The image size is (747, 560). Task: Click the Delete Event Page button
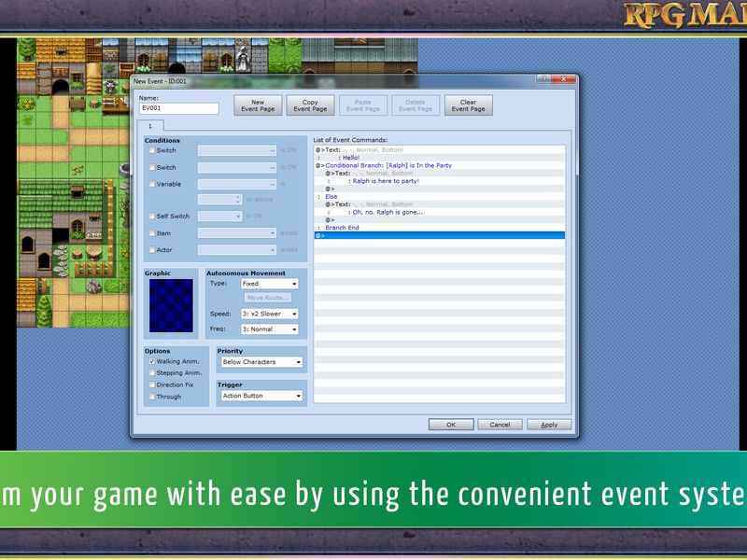tap(416, 105)
